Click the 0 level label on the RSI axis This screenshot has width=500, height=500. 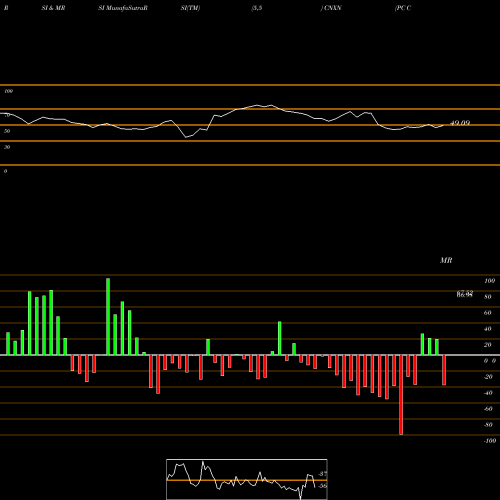tap(5, 171)
